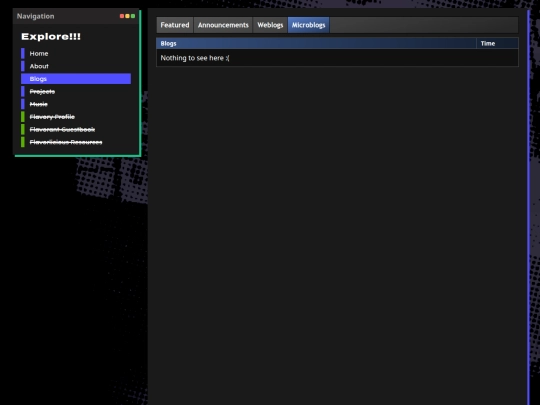540x405 pixels.
Task: Click the 'Nothing to see here' row
Action: [x=338, y=58]
